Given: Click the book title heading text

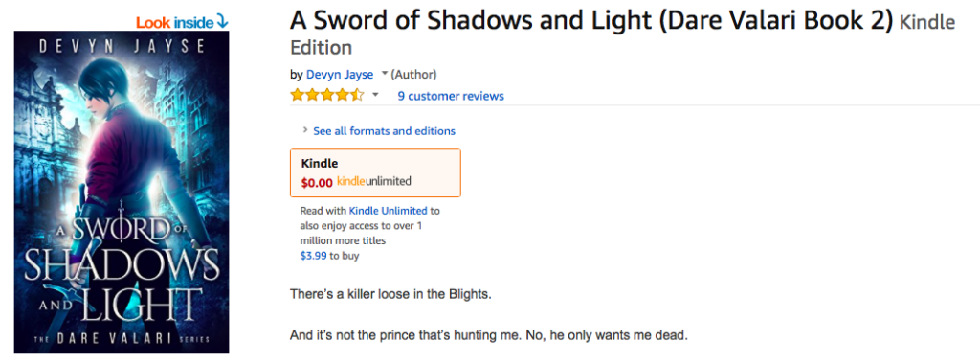Looking at the screenshot, I should tap(591, 21).
